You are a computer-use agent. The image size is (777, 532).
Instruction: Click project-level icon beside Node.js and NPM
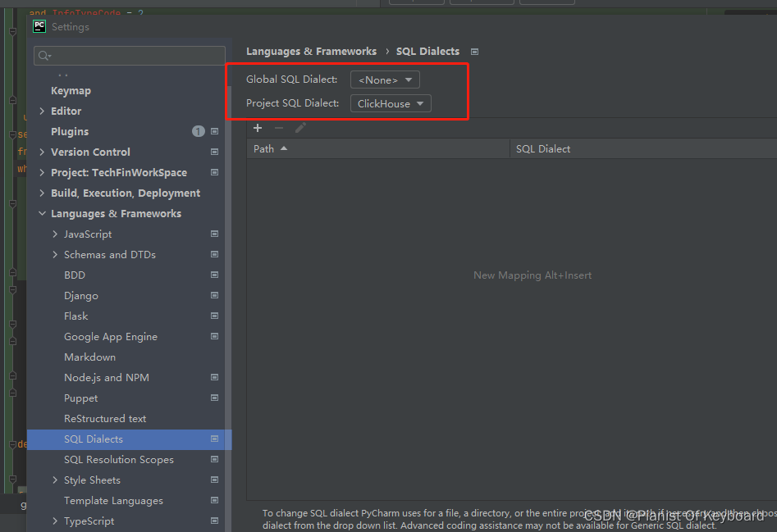215,377
